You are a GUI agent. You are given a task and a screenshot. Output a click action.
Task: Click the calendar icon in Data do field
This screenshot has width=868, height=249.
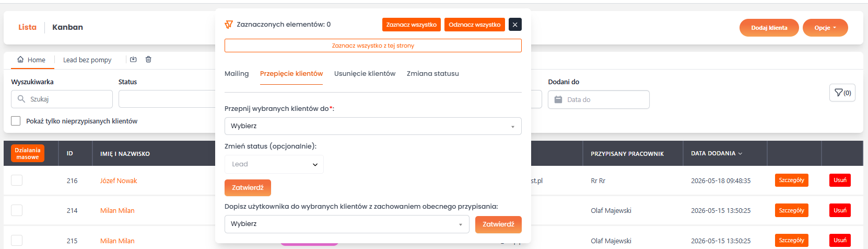pyautogui.click(x=558, y=99)
